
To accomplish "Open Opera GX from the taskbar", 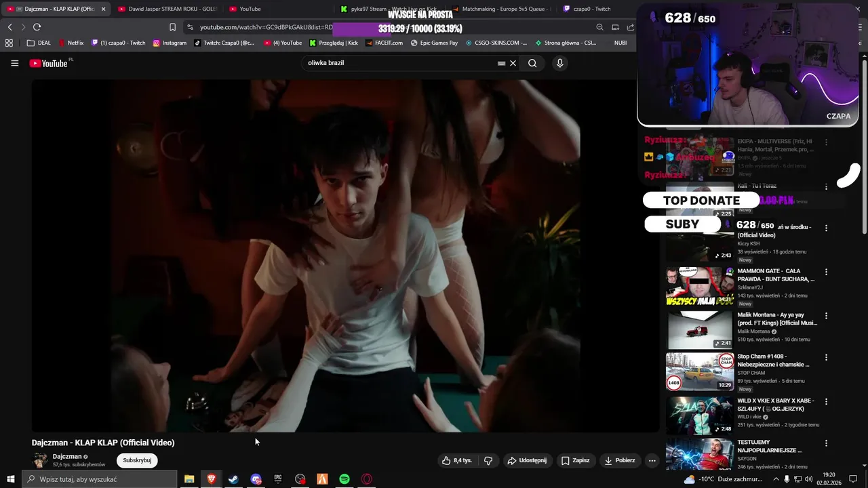I will click(x=366, y=479).
